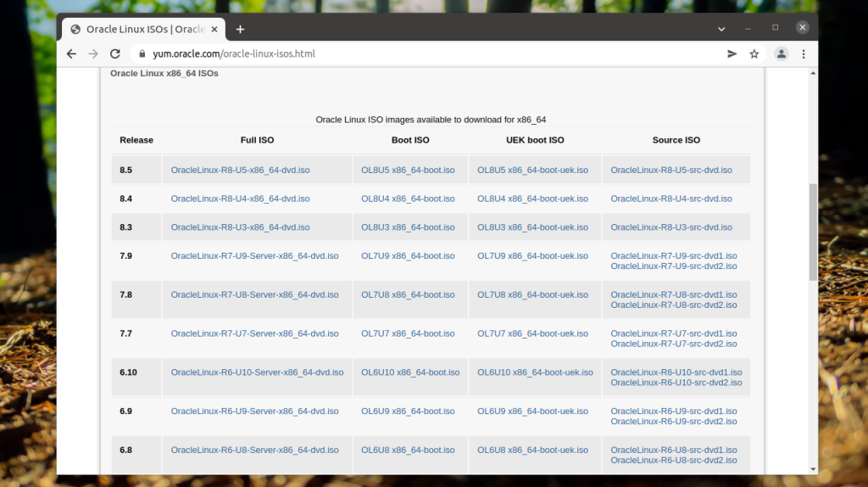Click OL8U5 x86_64-boot-uek.iso link
The width and height of the screenshot is (868, 487).
tap(532, 170)
